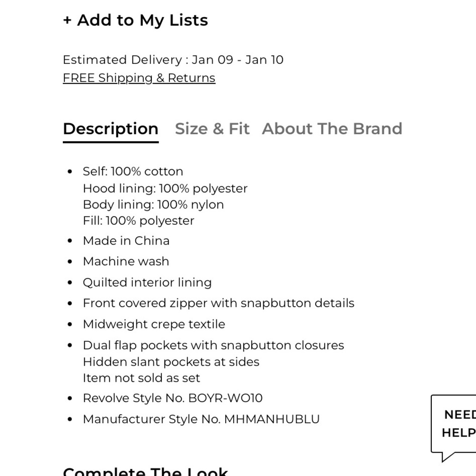Click the Manufacturer Style No. MHMANHUBLU text
The image size is (476, 476).
tap(201, 419)
